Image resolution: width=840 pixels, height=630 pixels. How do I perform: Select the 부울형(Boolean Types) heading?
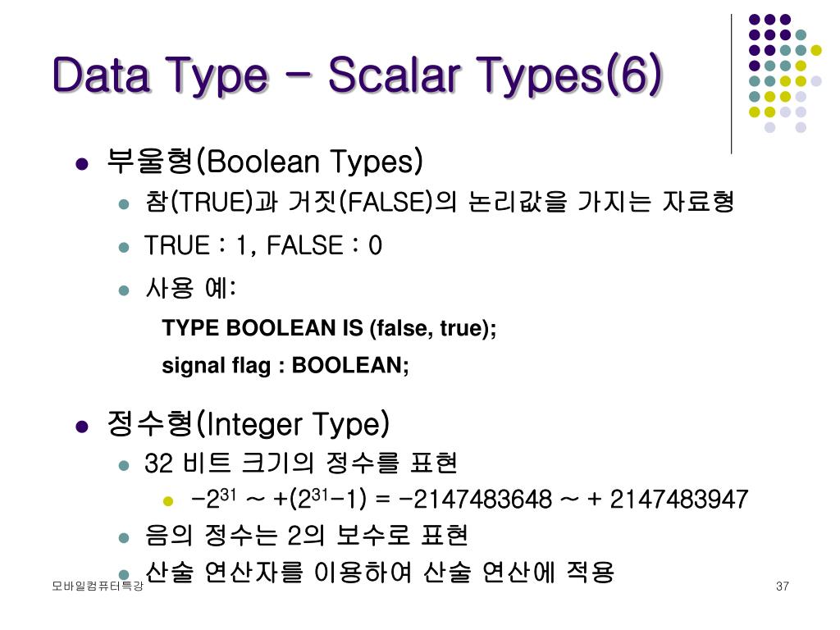point(265,161)
